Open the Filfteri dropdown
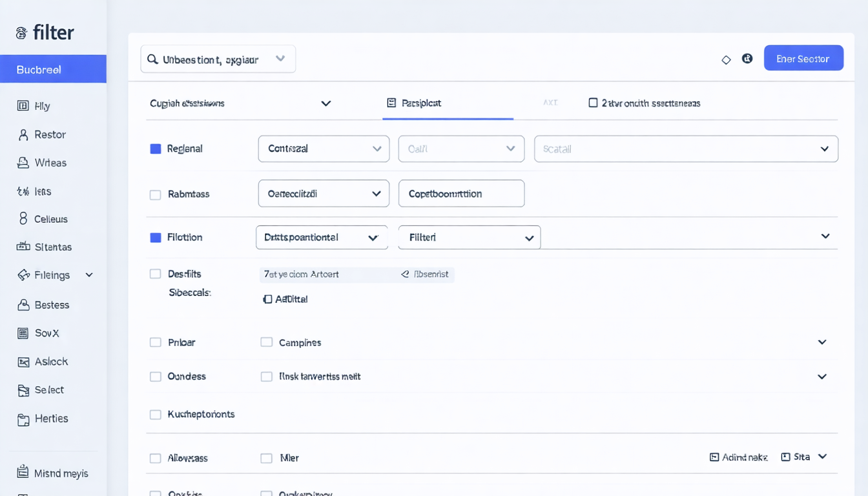 pyautogui.click(x=470, y=238)
